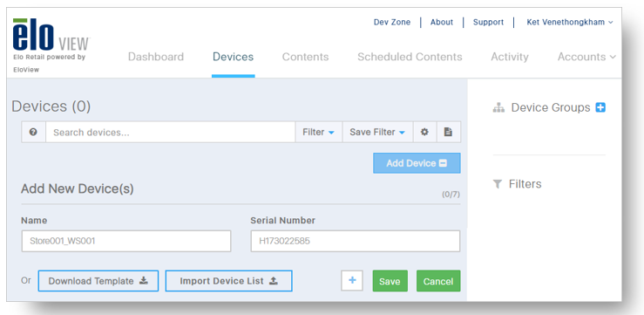Open the Support link
The image size is (644, 315).
(x=488, y=22)
